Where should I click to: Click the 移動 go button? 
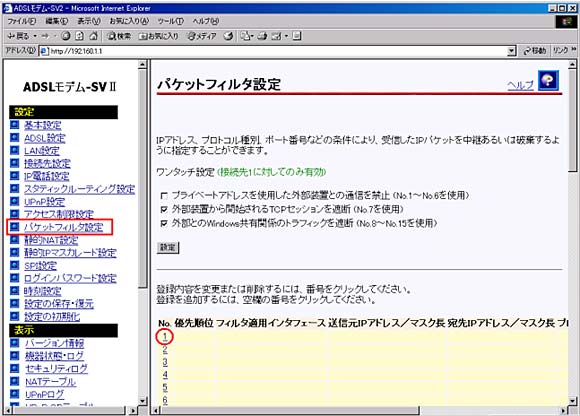535,51
